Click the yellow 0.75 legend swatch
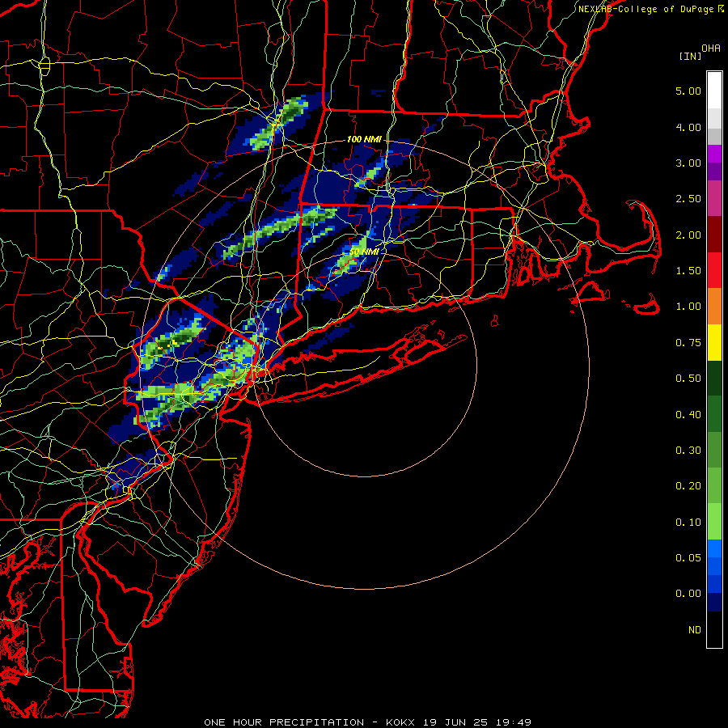Screen dimensions: 728x728 click(714, 342)
